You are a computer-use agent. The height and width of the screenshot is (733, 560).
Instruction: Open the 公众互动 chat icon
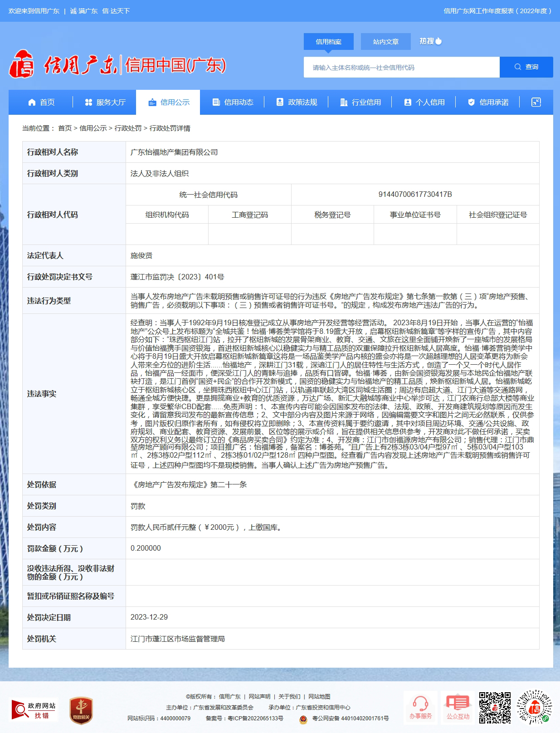tap(458, 707)
